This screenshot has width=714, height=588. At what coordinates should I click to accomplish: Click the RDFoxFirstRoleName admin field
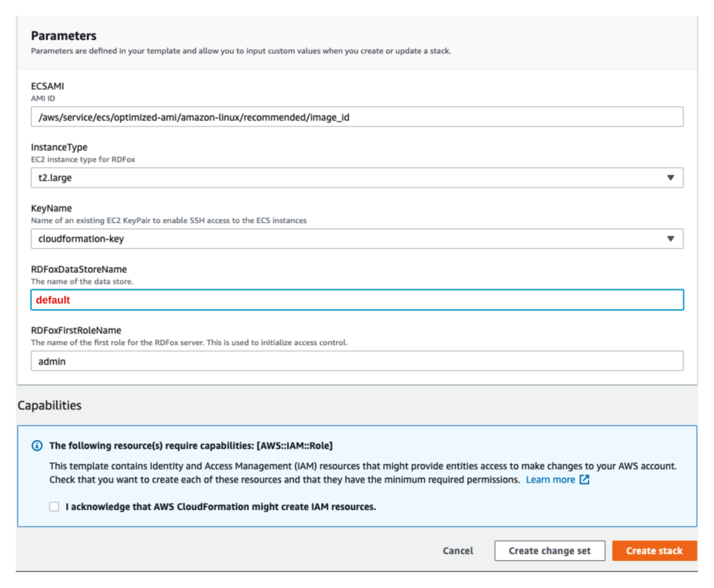(x=357, y=361)
